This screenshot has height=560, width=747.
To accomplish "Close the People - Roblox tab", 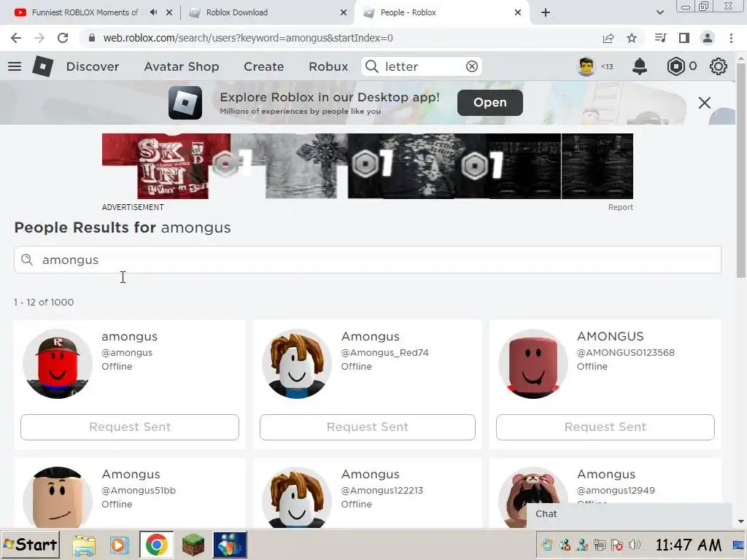I will pyautogui.click(x=518, y=12).
